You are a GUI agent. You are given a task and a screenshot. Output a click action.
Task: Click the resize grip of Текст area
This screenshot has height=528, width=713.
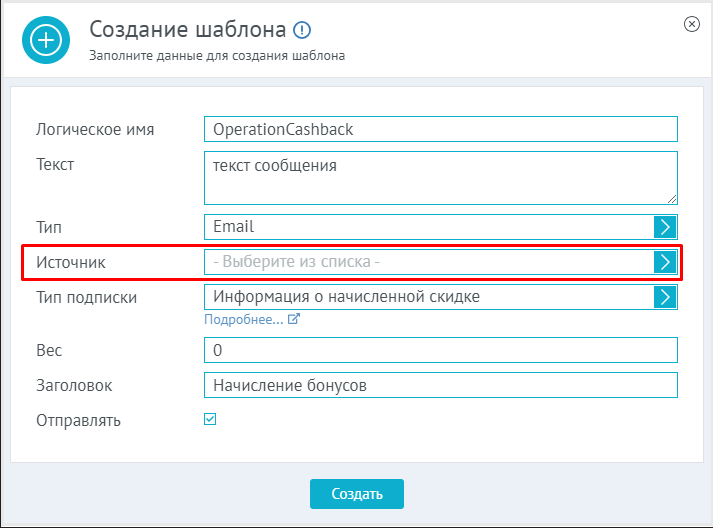point(672,199)
